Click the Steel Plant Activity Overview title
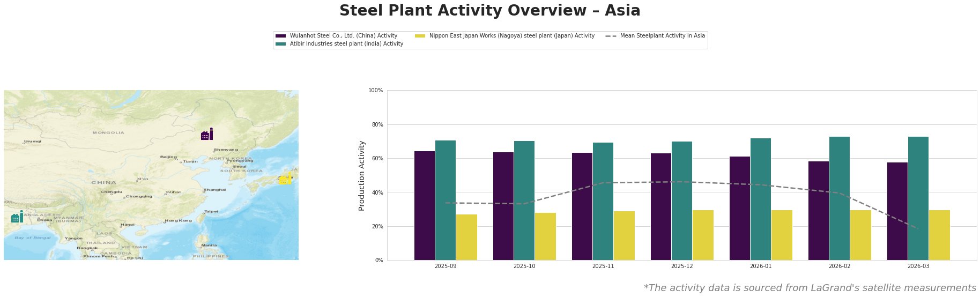The height and width of the screenshot is (297, 980). tap(489, 11)
